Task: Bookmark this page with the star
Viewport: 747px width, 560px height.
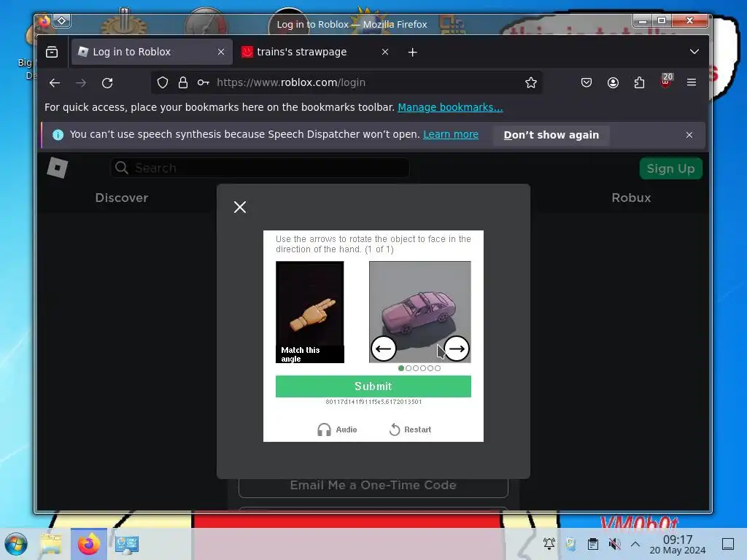Action: tap(531, 83)
